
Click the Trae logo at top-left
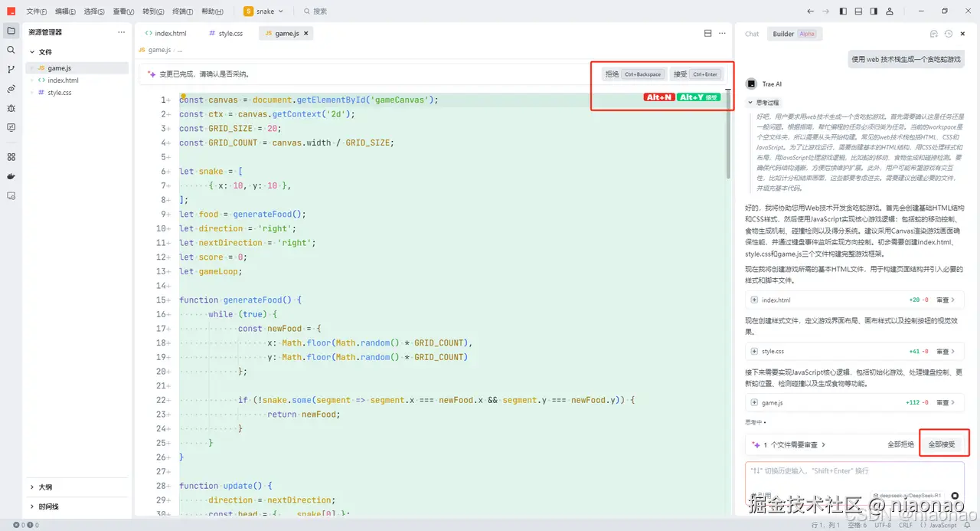[11, 11]
